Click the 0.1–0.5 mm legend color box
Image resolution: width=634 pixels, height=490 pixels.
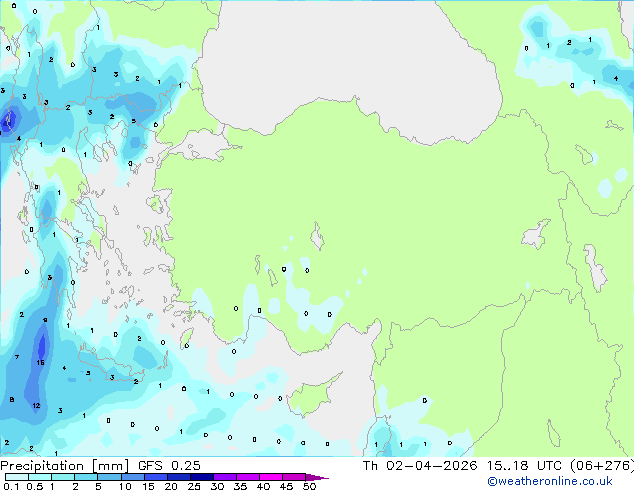pos(17,477)
